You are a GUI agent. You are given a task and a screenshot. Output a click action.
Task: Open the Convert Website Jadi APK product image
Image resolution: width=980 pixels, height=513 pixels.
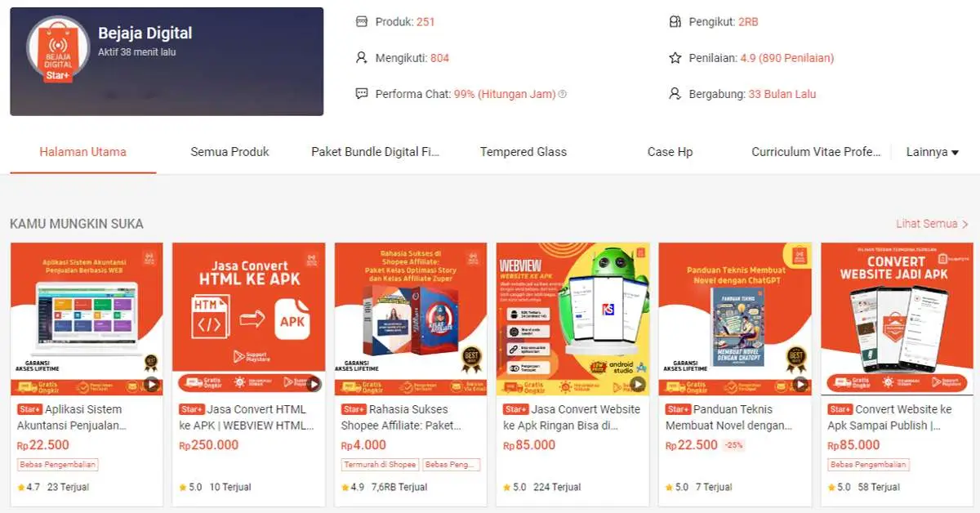coord(897,319)
